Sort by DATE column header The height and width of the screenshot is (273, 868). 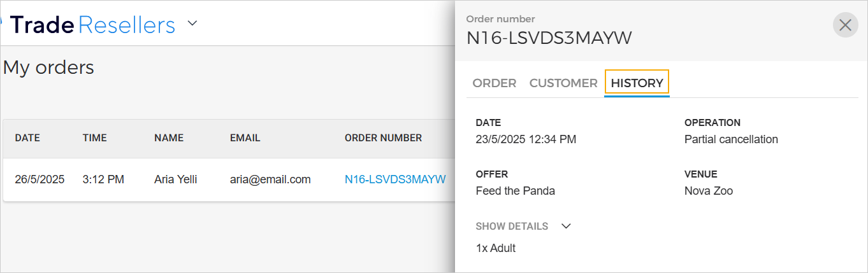27,138
